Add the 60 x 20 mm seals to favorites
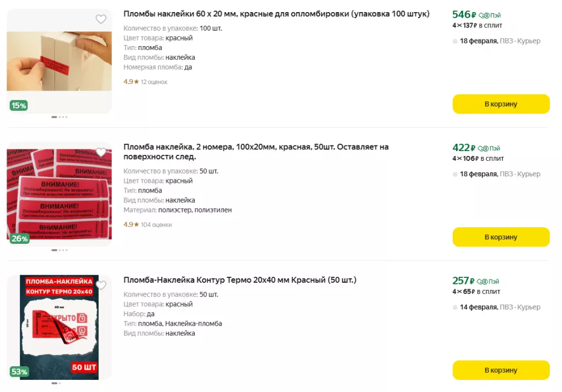The height and width of the screenshot is (392, 562). (101, 19)
